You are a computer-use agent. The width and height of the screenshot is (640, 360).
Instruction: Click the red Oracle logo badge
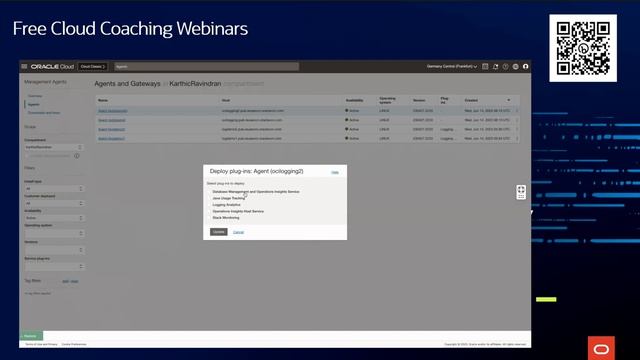pyautogui.click(x=601, y=348)
